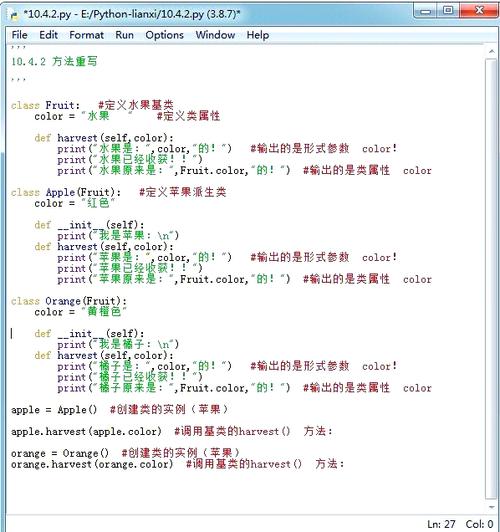500x532 pixels.
Task: Open the Options menu
Action: (165, 35)
